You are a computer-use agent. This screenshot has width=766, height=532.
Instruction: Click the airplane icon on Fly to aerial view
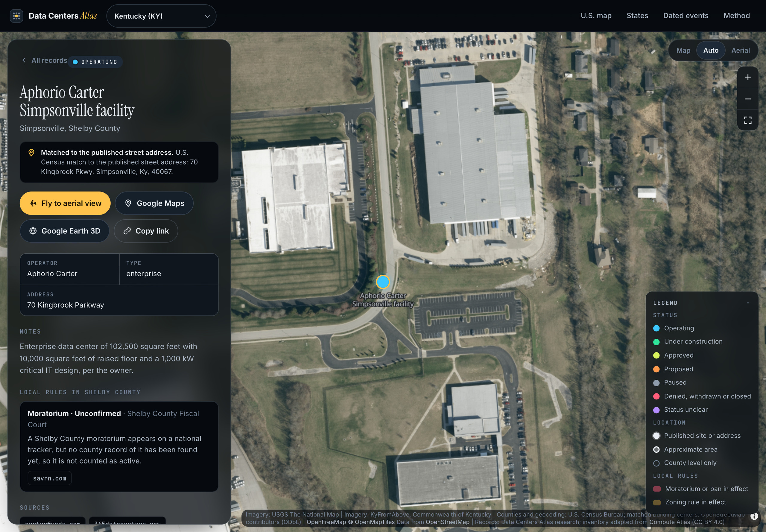coord(33,203)
